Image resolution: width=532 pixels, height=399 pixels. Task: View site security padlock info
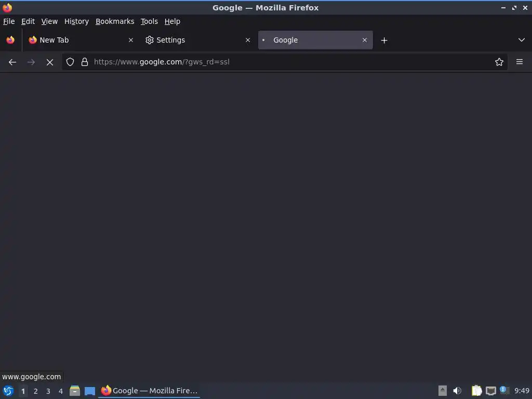pos(85,62)
